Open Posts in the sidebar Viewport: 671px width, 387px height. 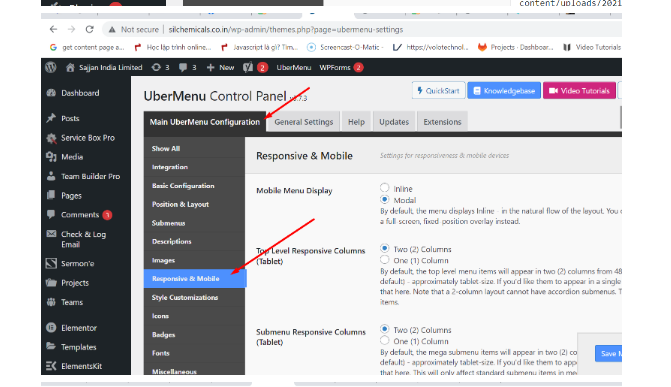[x=70, y=118]
